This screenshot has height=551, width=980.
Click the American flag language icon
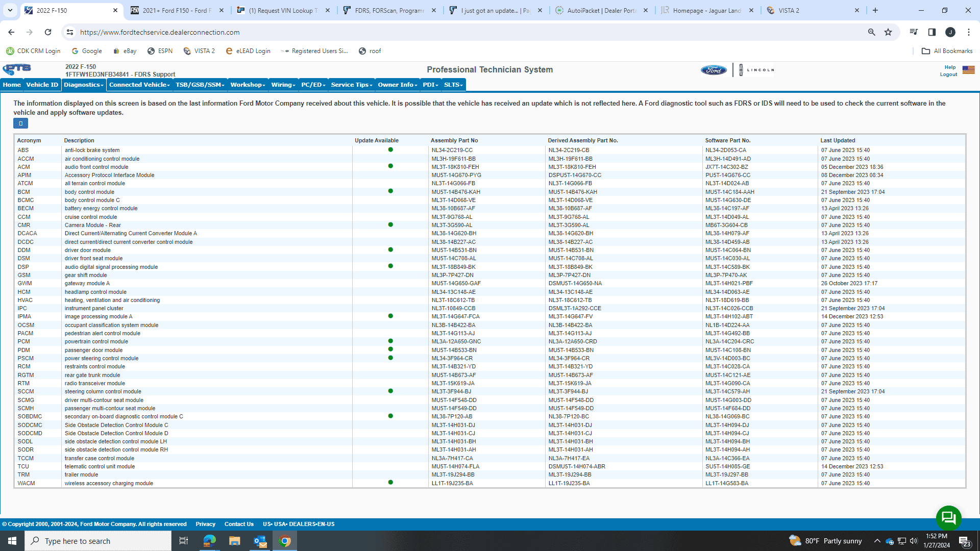click(x=968, y=70)
